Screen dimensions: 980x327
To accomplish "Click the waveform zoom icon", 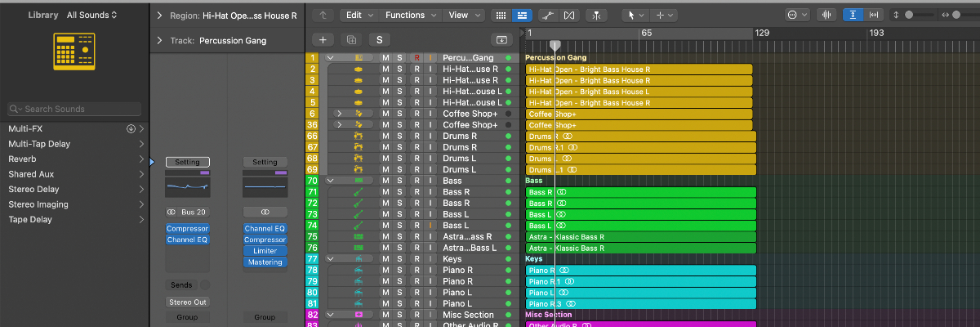I will [x=827, y=15].
